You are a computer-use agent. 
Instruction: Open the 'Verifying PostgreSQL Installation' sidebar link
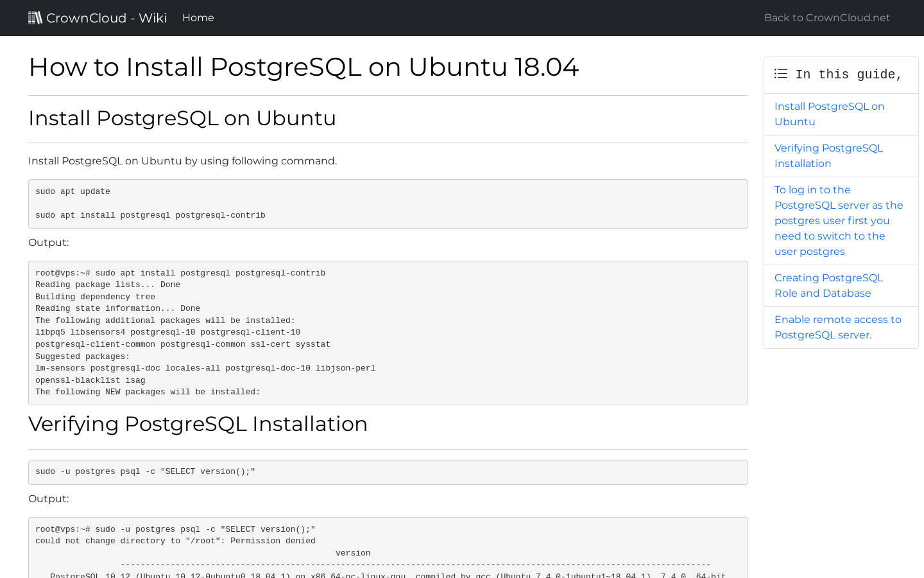tap(828, 155)
